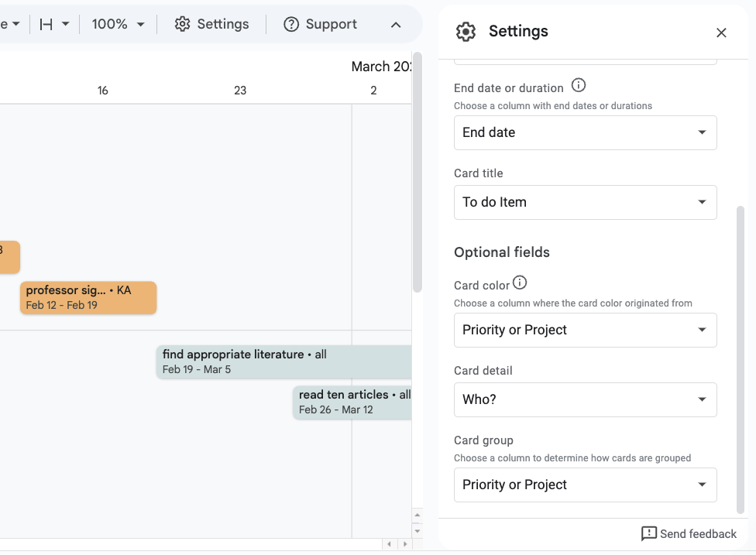The image size is (756, 555).
Task: Click the info icon beside Card color
Action: click(x=520, y=283)
